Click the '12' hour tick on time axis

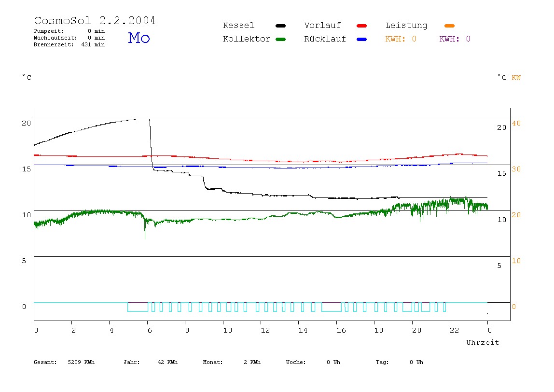coord(265,331)
